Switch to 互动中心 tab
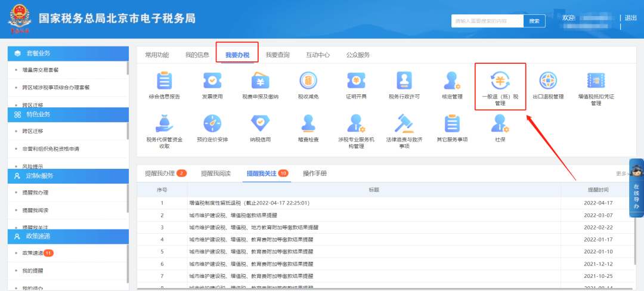This screenshot has width=644, height=291. click(x=317, y=55)
